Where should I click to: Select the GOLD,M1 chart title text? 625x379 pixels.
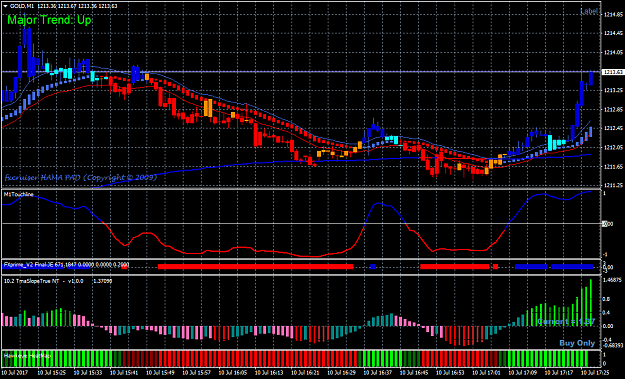click(x=22, y=6)
